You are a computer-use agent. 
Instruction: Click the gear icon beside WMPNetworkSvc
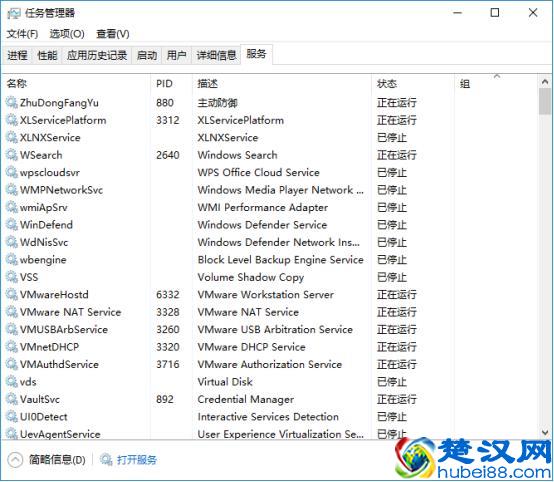tap(11, 190)
